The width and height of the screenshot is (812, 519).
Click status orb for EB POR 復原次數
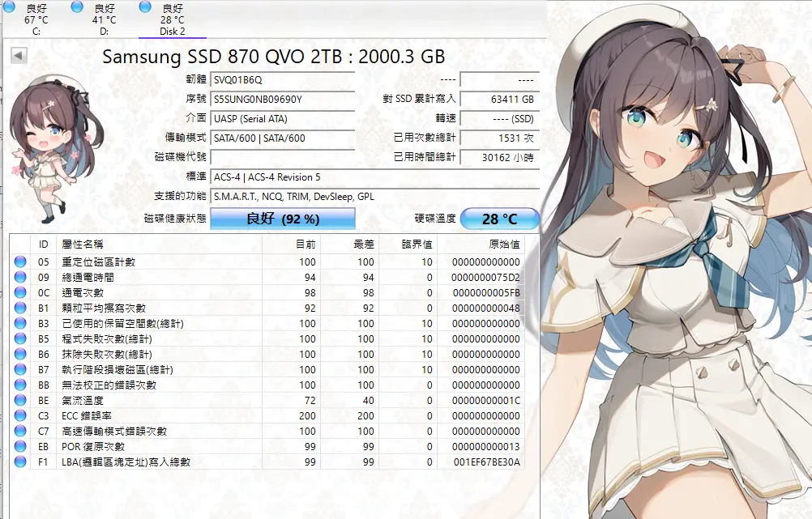[20, 447]
